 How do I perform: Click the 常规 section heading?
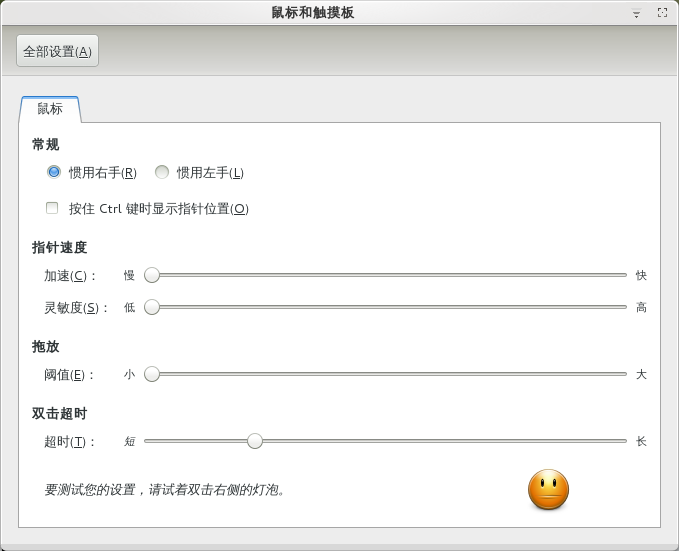tap(45, 144)
